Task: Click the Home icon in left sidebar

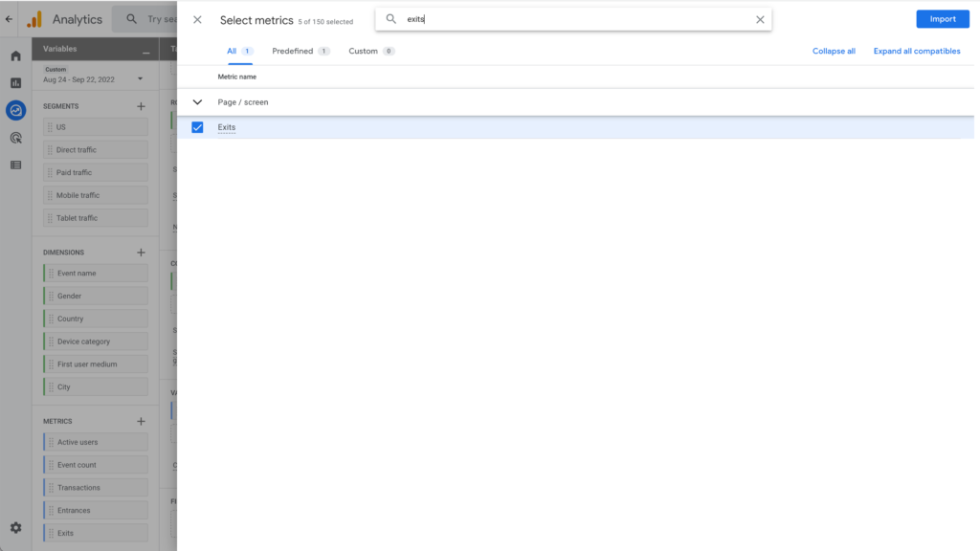Action: (x=15, y=56)
